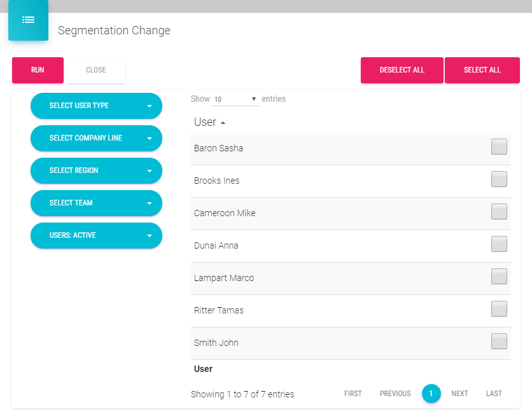532x419 pixels.
Task: Toggle the Smith John checkbox
Action: [499, 341]
